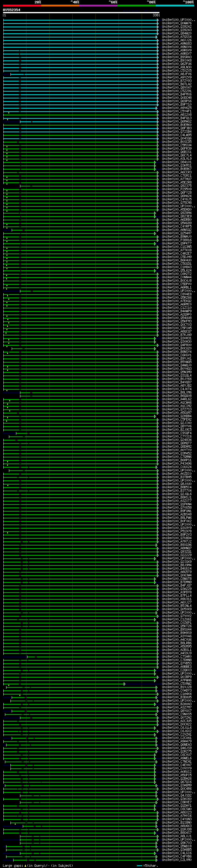Click the UniRef100_C4LW95 label
This screenshot has height=868, width=197.
177,135
